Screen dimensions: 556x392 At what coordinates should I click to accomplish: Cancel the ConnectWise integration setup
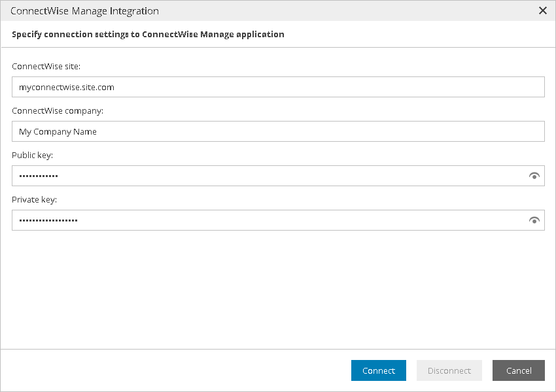518,370
